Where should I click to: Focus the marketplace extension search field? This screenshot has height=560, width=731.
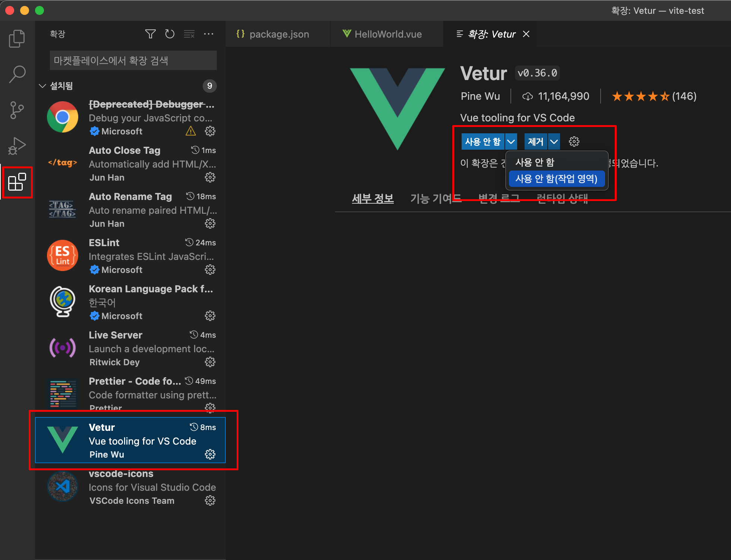[x=133, y=61]
